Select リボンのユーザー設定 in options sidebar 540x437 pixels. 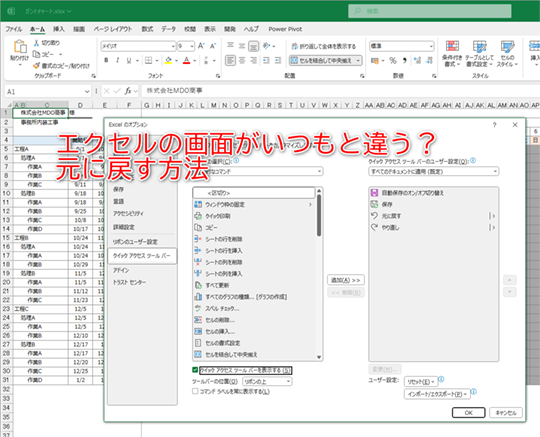(x=142, y=242)
